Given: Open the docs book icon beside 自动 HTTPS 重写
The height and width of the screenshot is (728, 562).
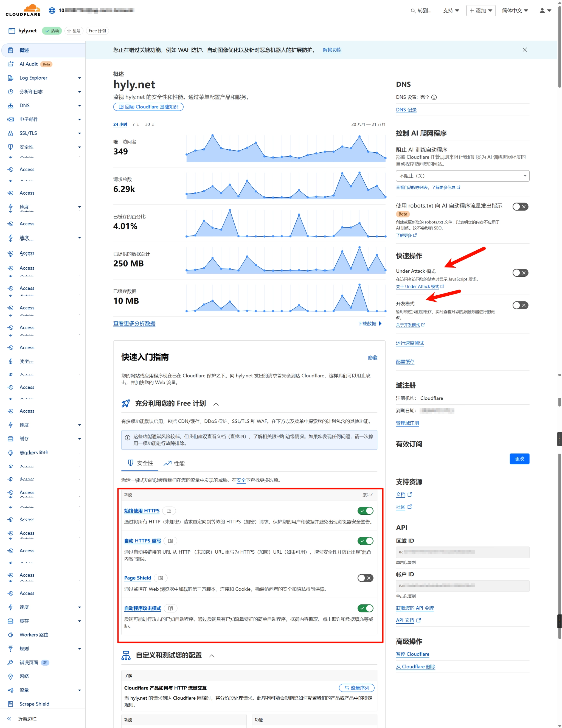Looking at the screenshot, I should pyautogui.click(x=171, y=541).
